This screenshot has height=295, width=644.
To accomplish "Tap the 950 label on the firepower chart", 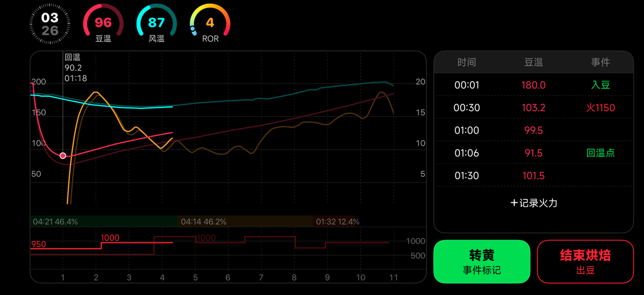I will (39, 244).
